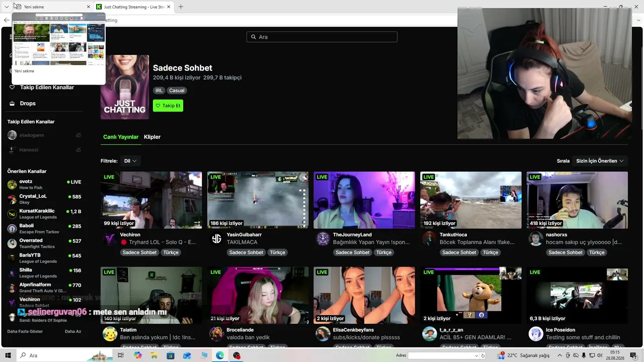644x362 pixels.
Task: Open Drops in the sidebar menu
Action: [28, 104]
